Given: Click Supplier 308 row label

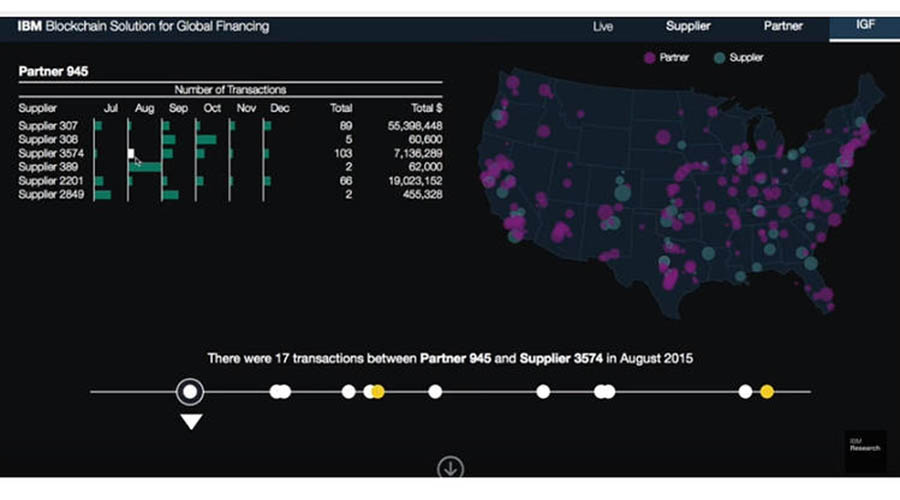Looking at the screenshot, I should click(48, 139).
